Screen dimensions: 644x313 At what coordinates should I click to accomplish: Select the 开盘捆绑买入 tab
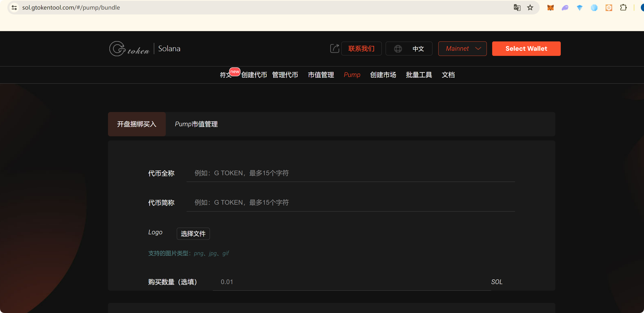pyautogui.click(x=137, y=124)
